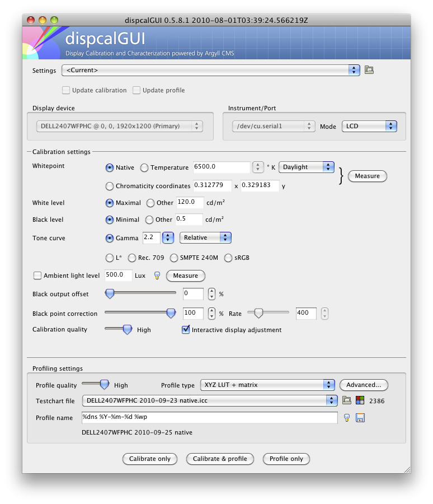Click the ambient light 500.0 Lux field
433x504 pixels.
[x=118, y=275]
